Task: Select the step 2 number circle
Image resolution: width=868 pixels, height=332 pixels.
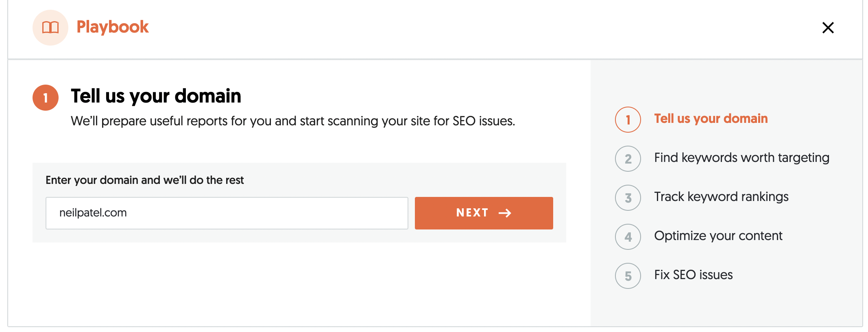Action: pos(628,159)
